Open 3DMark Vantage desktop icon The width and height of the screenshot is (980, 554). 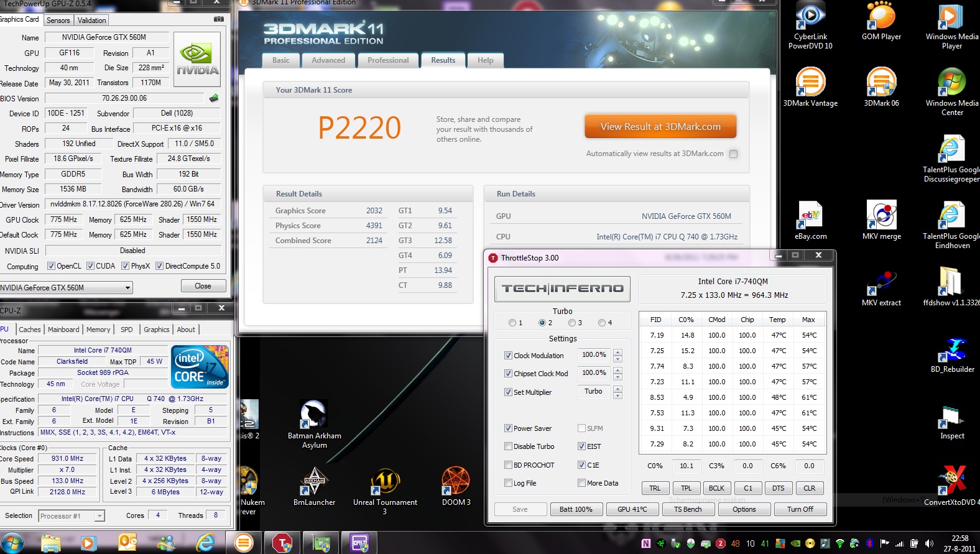coord(810,88)
